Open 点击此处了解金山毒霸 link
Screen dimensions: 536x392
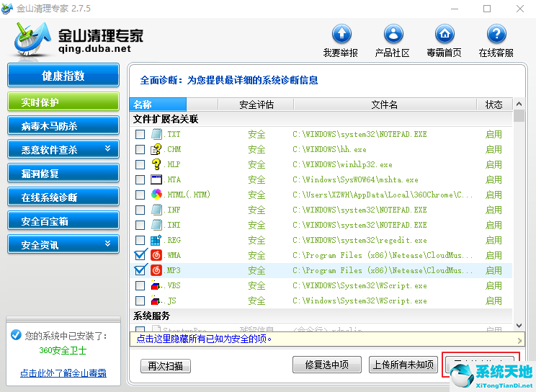click(x=63, y=373)
